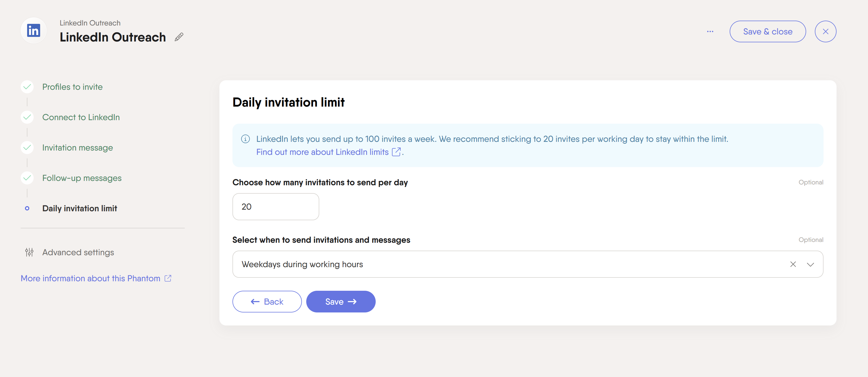Image resolution: width=868 pixels, height=377 pixels.
Task: Click the Save & close button
Action: point(767,31)
